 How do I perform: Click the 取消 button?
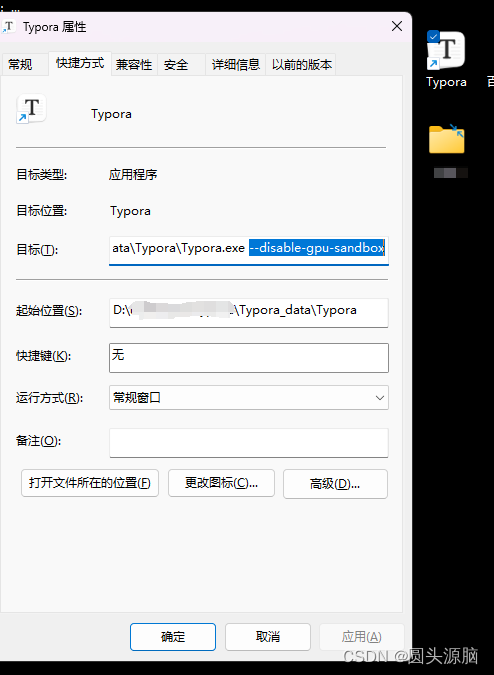pos(268,637)
